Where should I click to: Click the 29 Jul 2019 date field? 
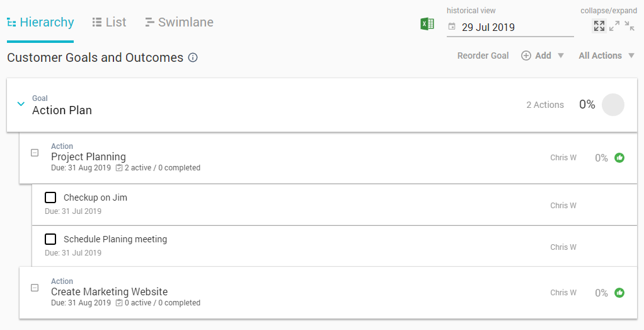tap(510, 27)
